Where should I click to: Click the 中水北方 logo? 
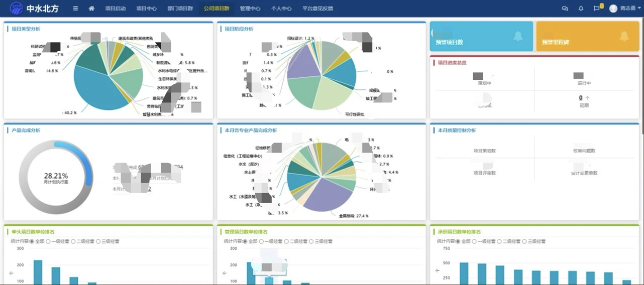(31, 9)
